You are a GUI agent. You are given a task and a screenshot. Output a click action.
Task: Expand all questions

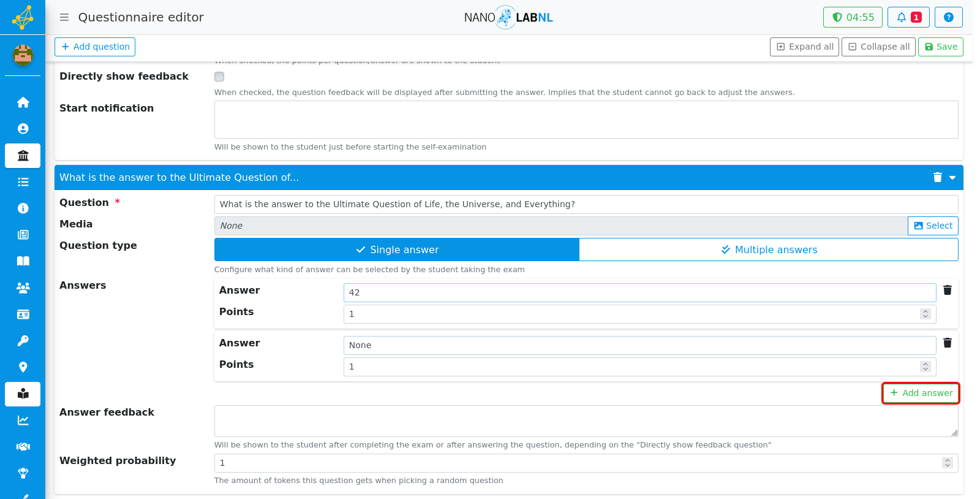point(804,47)
